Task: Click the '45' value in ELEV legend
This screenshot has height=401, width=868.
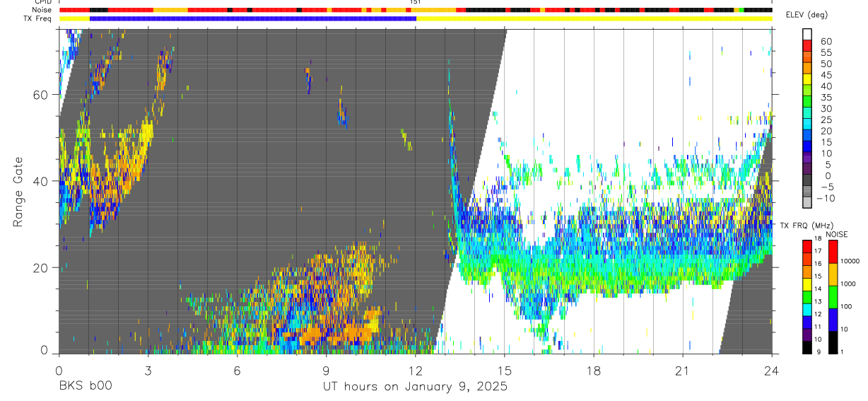Action: (825, 74)
